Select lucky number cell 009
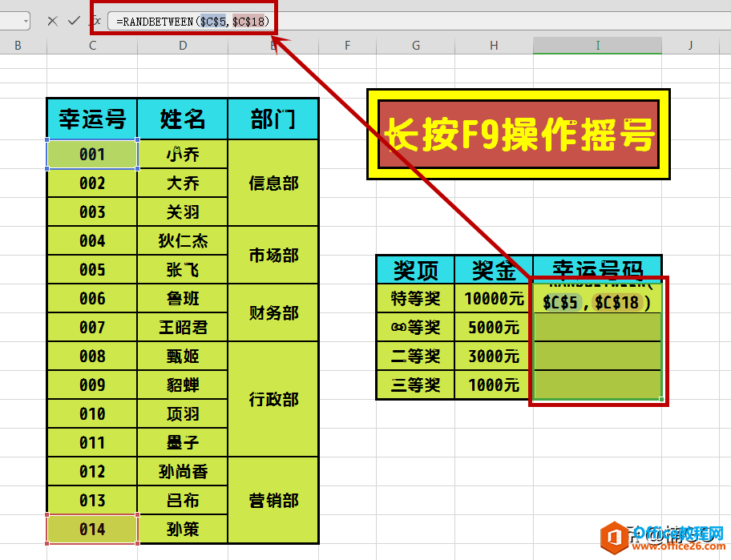The width and height of the screenshot is (731, 560). 92,385
